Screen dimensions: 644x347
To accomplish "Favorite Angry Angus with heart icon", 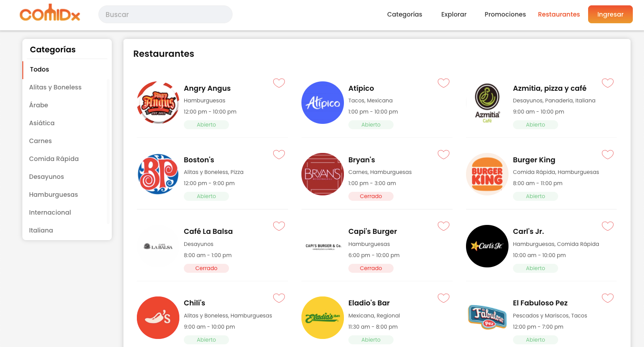I will pos(279,83).
